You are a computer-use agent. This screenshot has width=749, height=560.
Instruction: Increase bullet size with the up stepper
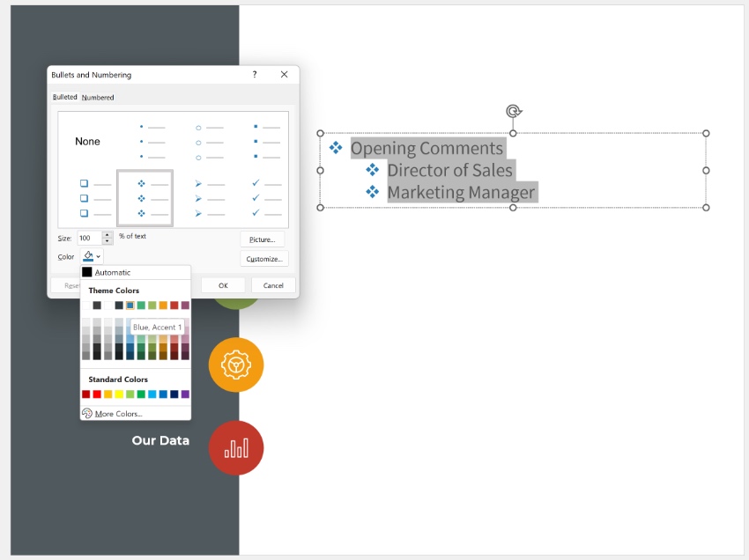pyautogui.click(x=108, y=233)
